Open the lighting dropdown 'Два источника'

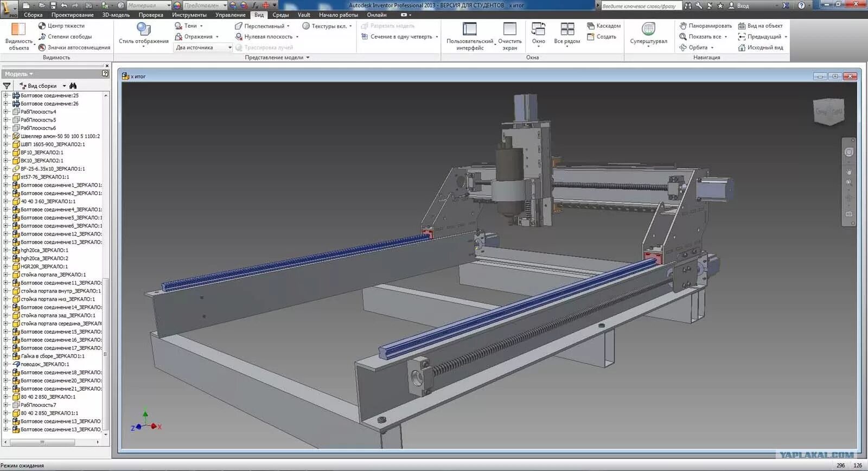[x=203, y=47]
